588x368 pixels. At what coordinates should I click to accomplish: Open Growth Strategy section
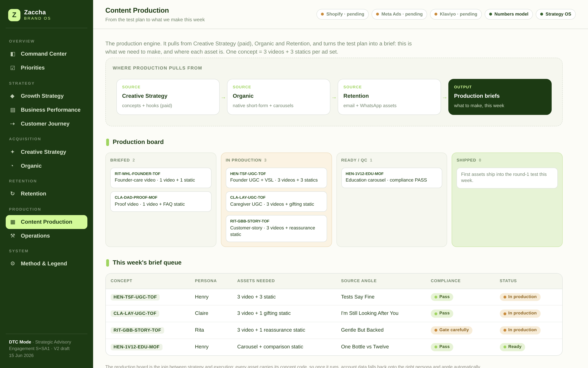[x=46, y=96]
